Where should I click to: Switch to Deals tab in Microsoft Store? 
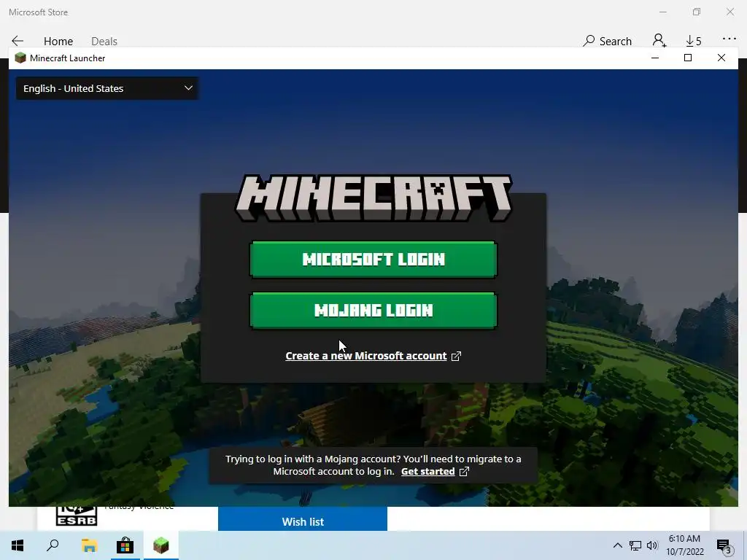[104, 42]
